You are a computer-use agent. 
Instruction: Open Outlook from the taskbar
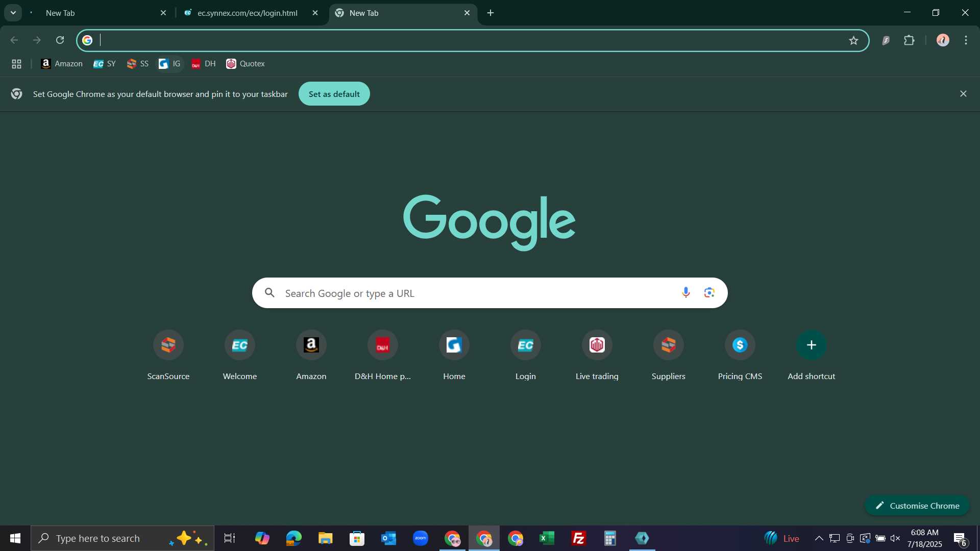[389, 538]
